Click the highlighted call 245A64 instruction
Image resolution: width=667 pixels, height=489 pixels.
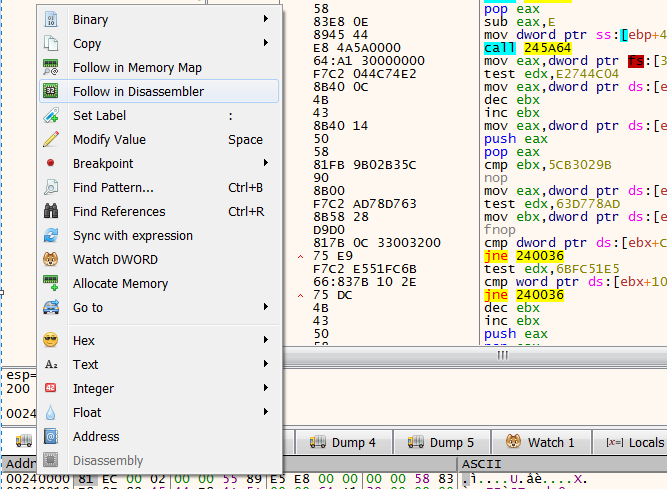[527, 48]
